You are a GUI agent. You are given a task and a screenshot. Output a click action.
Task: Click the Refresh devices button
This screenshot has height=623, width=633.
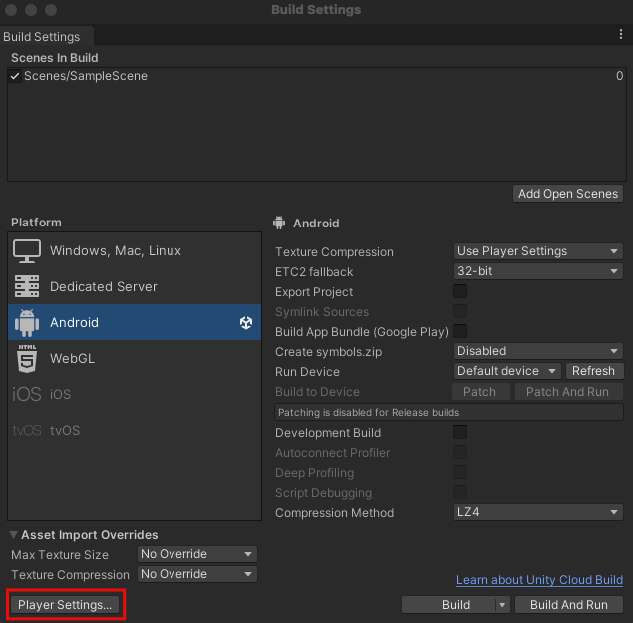(594, 371)
